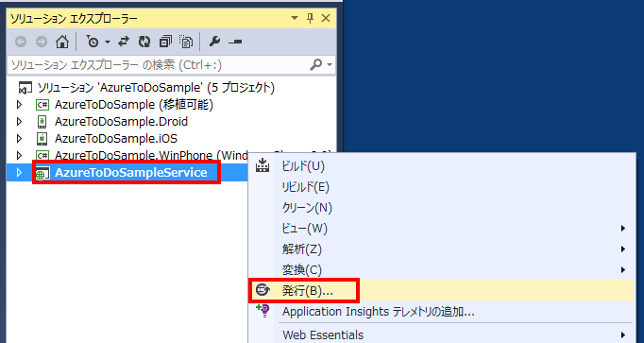The image size is (644, 343).
Task: Click the Back navigation arrow in Solution Explorer
Action: coord(21,42)
